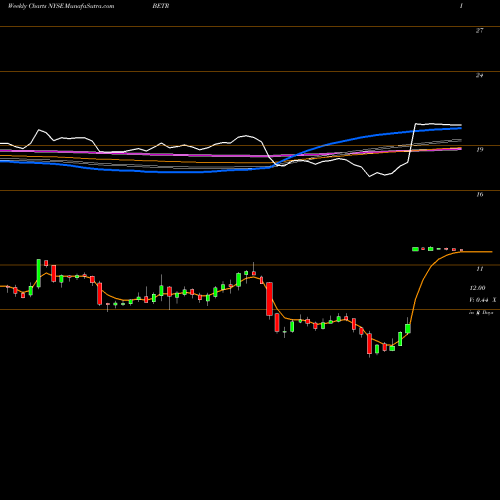
Task: Click the '11' price axis label
Action: (x=479, y=269)
